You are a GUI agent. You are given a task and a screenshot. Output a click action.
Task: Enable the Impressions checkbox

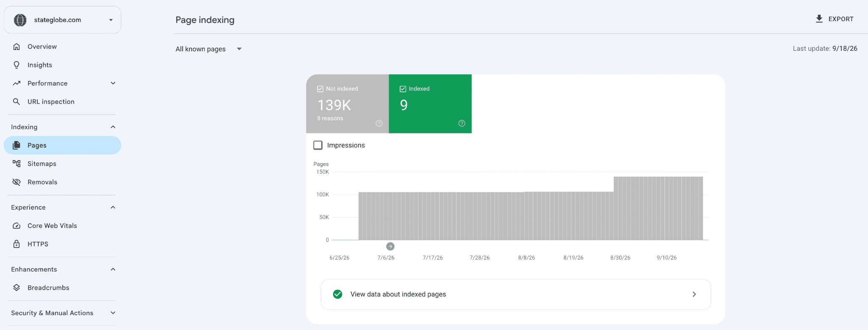click(318, 145)
